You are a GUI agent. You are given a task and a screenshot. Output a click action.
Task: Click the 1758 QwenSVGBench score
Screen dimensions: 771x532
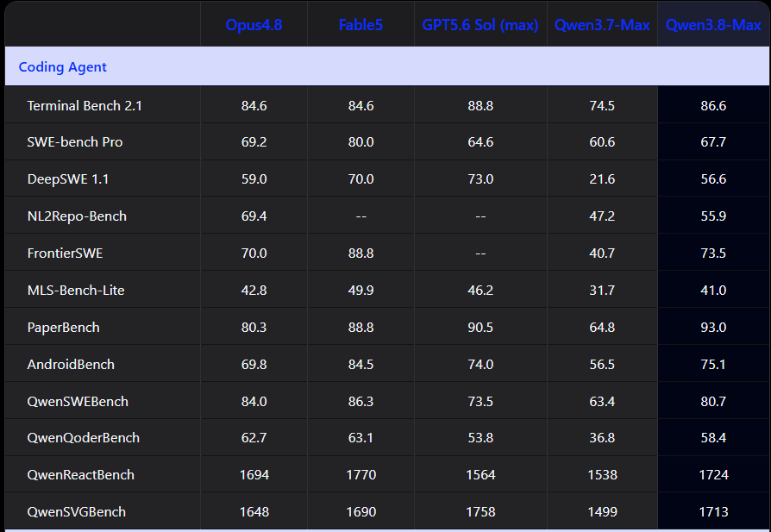coord(480,512)
